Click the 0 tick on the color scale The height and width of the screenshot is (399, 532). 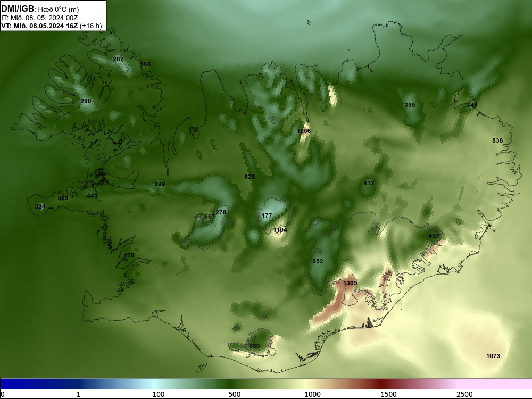[3, 394]
